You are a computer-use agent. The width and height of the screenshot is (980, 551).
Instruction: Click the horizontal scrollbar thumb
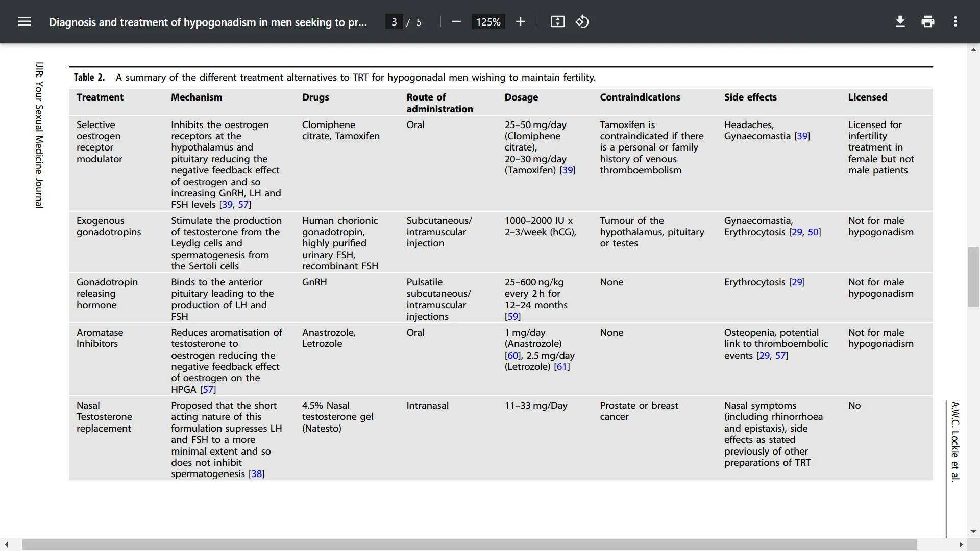(x=469, y=545)
